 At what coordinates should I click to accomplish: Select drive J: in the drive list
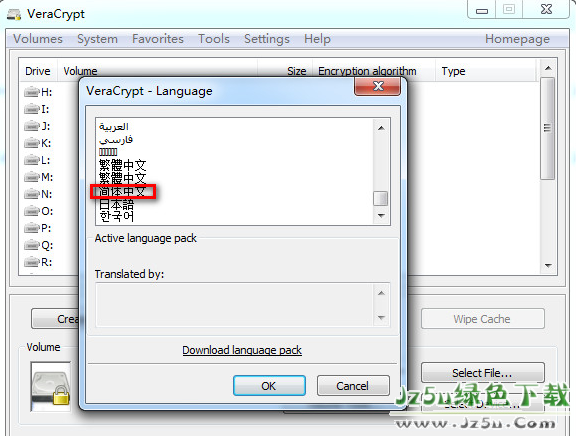coord(37,126)
